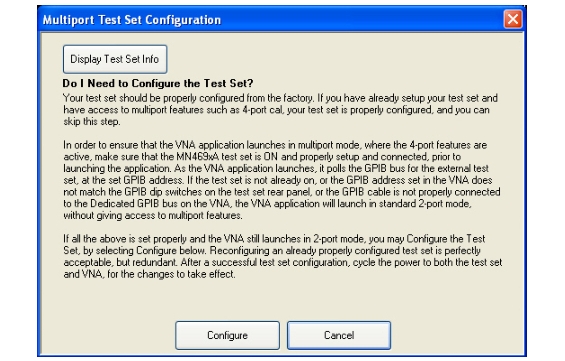Click the line 'without giving access to multiport features'
The width and height of the screenshot is (565, 361).
153,215
